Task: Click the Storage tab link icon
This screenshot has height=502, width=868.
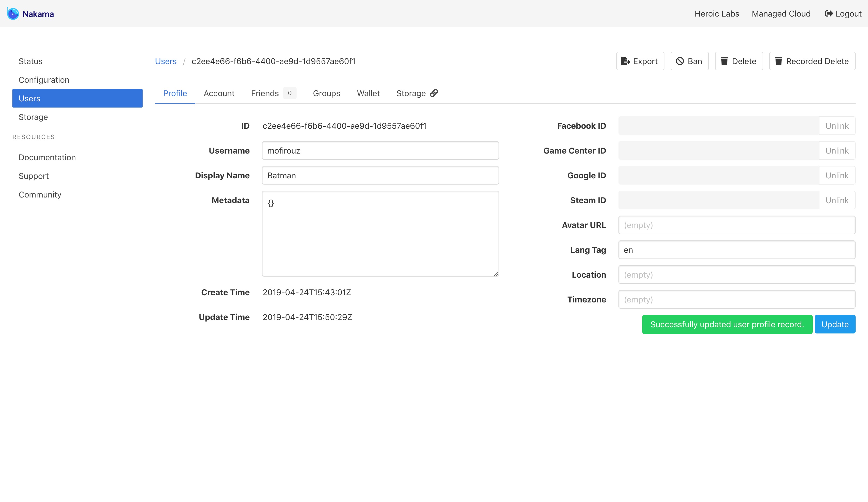Action: (x=434, y=93)
